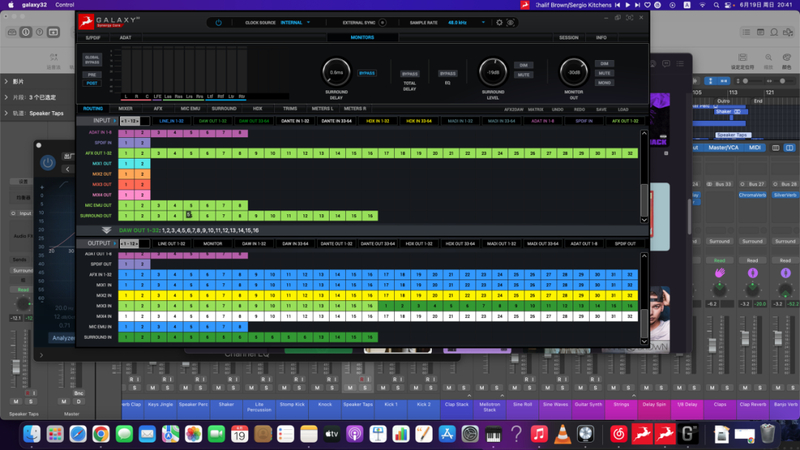Open Safari in the Dock
Screen dimensions: 800x450
pyautogui.click(x=78, y=434)
